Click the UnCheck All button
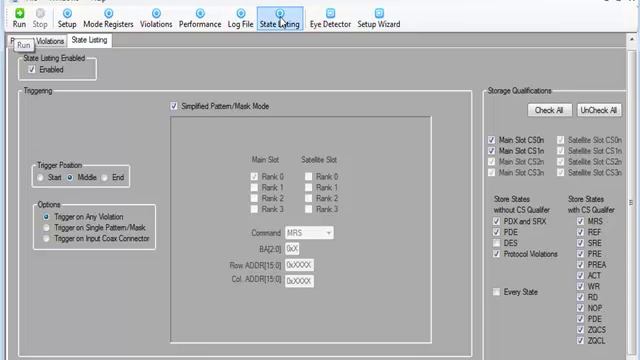640x360 pixels. coord(599,110)
